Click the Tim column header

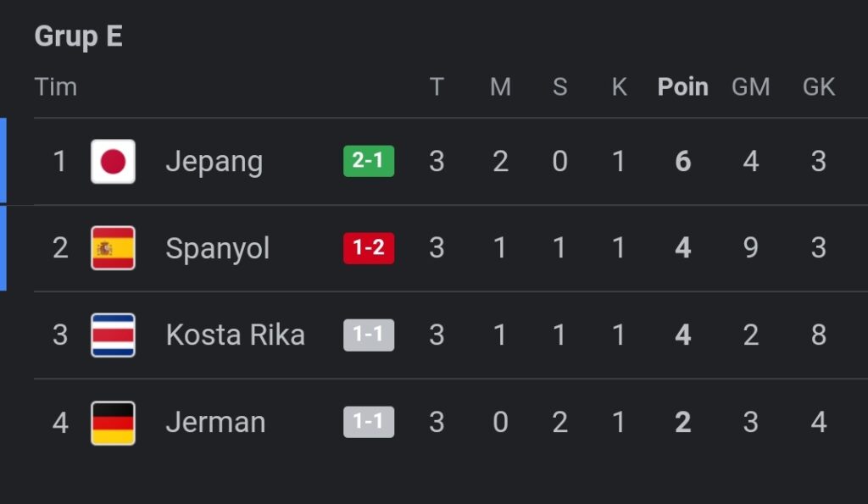tap(55, 86)
